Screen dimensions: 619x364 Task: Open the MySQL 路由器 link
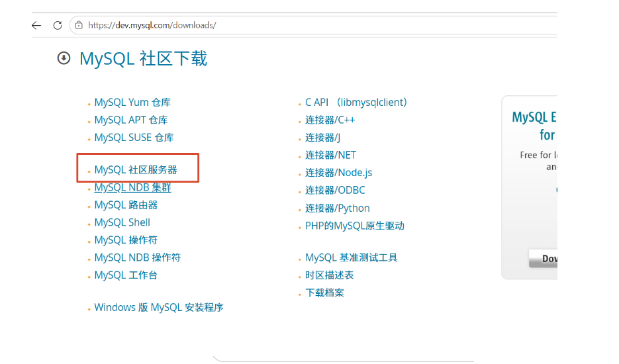[126, 205]
